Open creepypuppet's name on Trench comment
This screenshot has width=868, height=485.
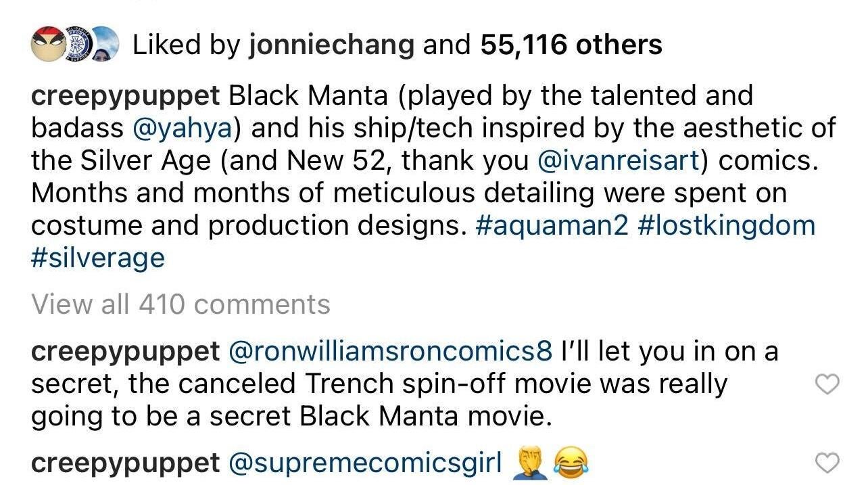click(x=125, y=352)
